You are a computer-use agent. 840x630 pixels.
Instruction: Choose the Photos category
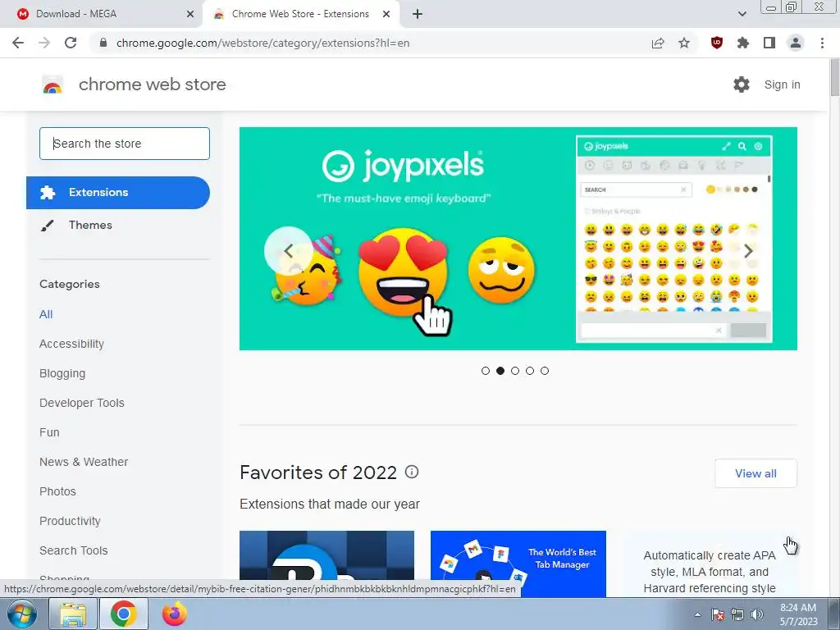pos(58,491)
